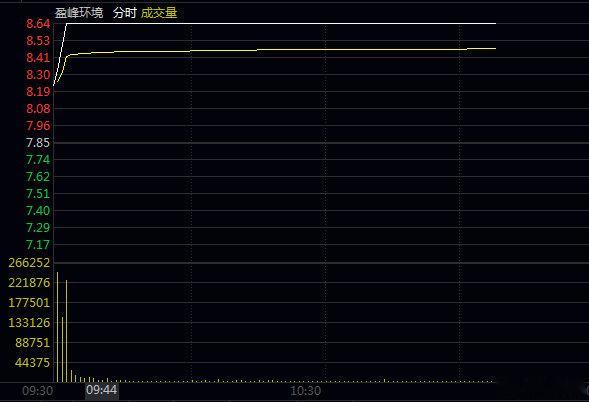
Task: Click the 8.41 price axis label
Action: pos(38,58)
